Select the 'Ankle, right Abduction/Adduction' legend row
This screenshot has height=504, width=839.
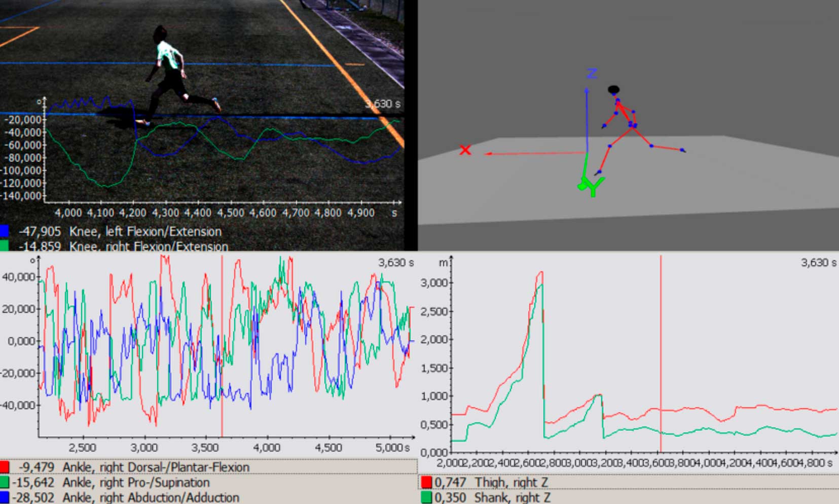[151, 497]
